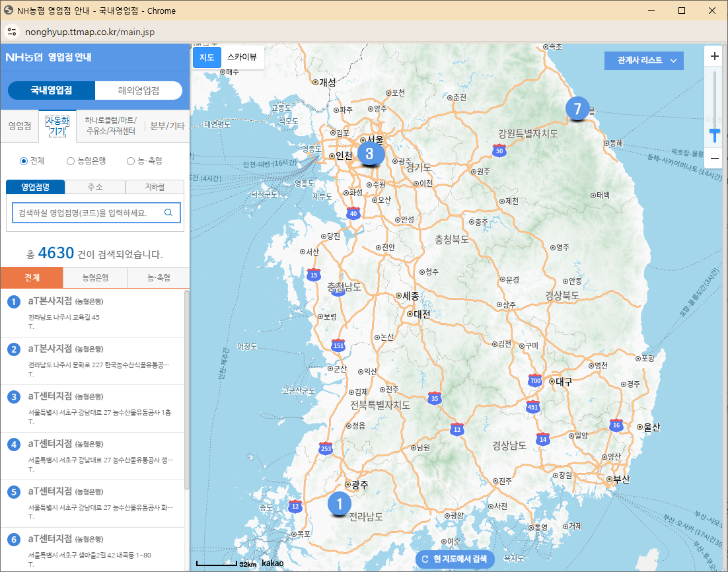Zoom out with the map minus button
The width and height of the screenshot is (728, 572).
[x=715, y=159]
